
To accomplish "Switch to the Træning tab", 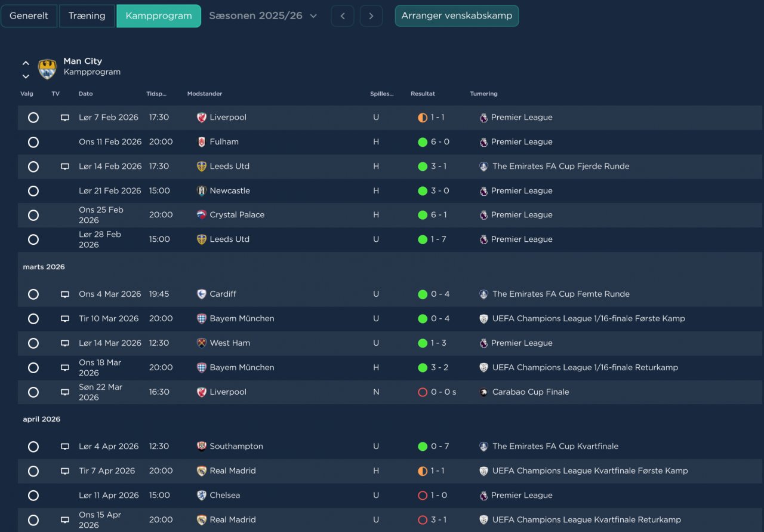I will 87,16.
